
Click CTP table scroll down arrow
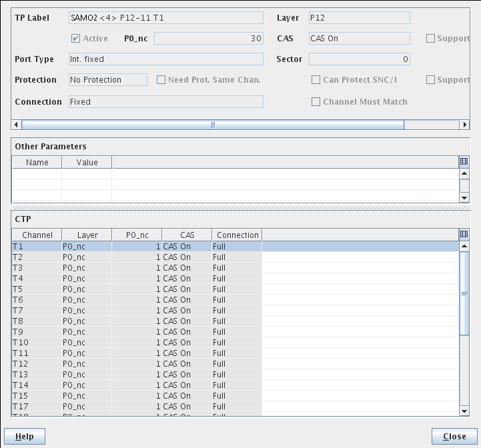click(x=465, y=411)
